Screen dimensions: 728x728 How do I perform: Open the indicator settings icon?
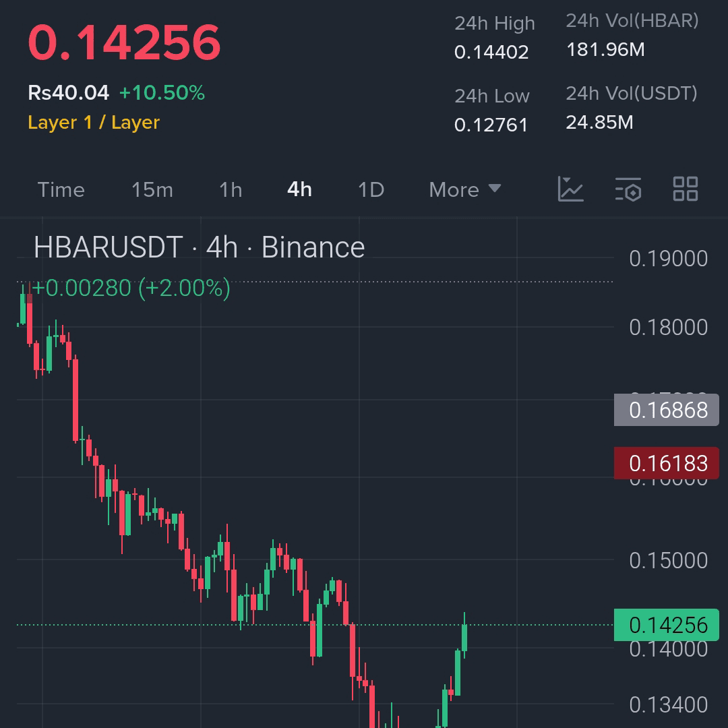click(628, 189)
